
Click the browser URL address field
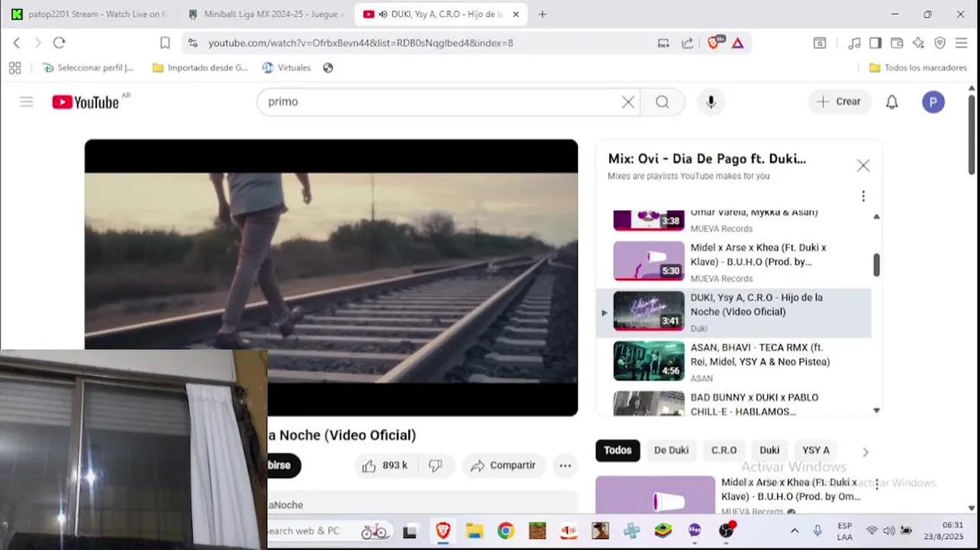click(x=427, y=43)
